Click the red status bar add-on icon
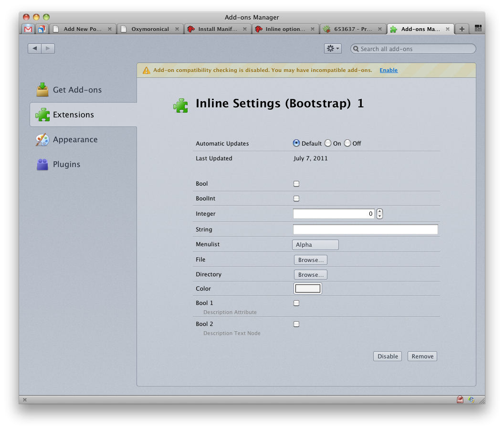The width and height of the screenshot is (504, 430). pos(460,399)
